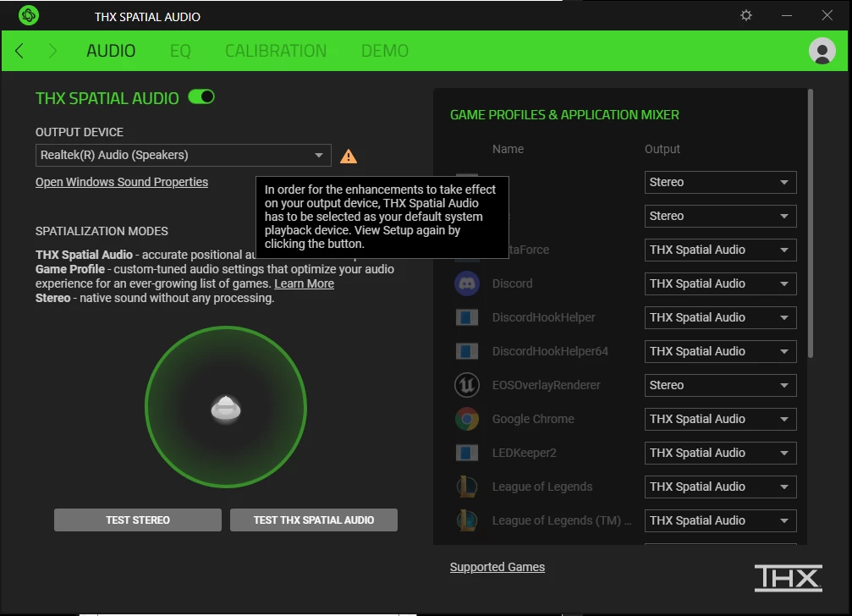Viewport: 852px width, 616px height.
Task: Click the LEDKeeper2 app icon
Action: coord(467,453)
